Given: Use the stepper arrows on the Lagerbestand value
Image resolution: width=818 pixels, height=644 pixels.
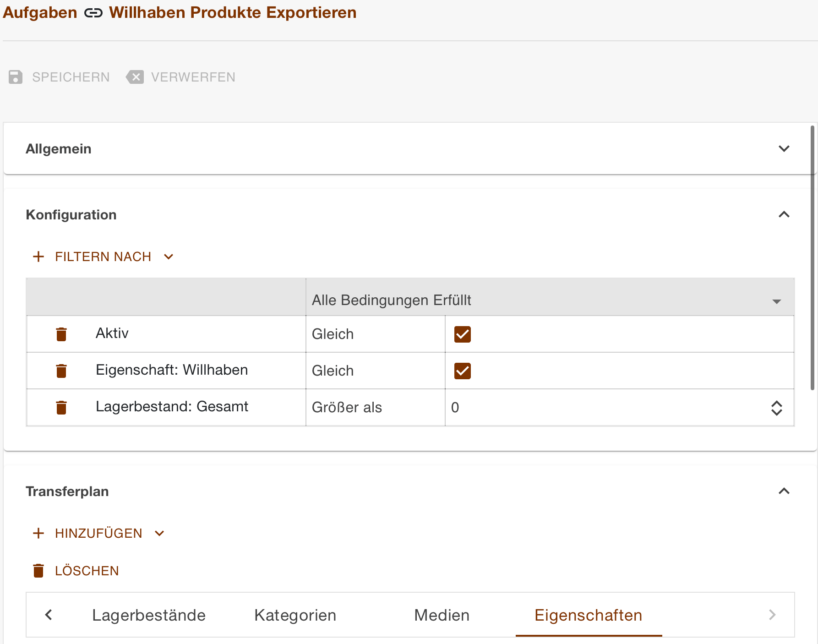Looking at the screenshot, I should 777,408.
